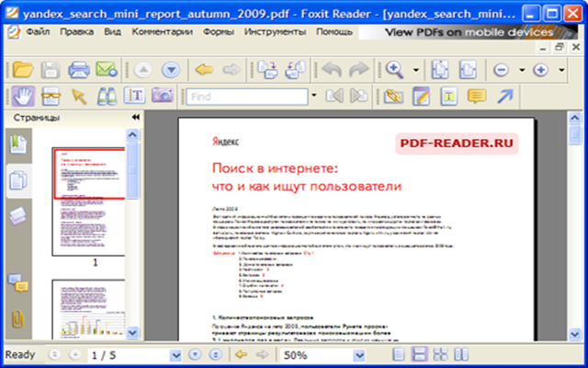588x368 pixels.
Task: Click Find Next search button
Action: (x=359, y=96)
